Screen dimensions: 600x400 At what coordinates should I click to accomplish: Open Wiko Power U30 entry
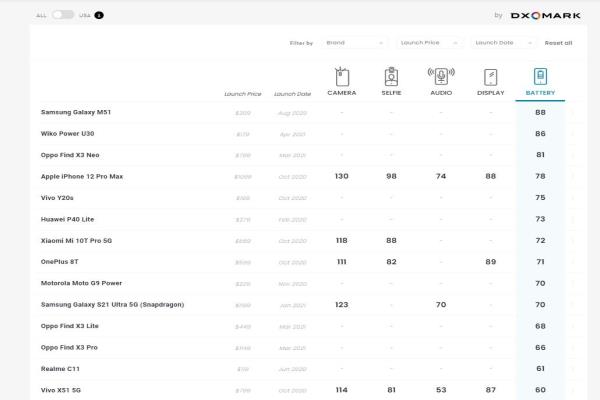point(67,134)
